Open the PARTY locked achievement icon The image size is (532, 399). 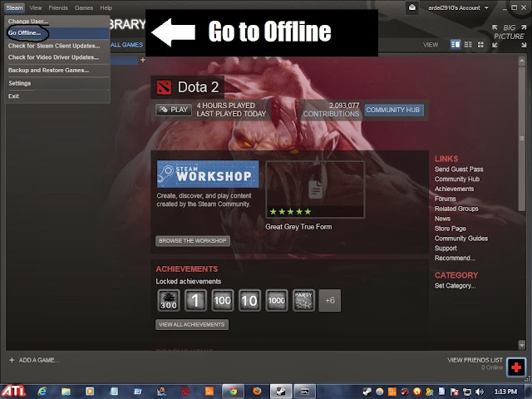pyautogui.click(x=303, y=300)
